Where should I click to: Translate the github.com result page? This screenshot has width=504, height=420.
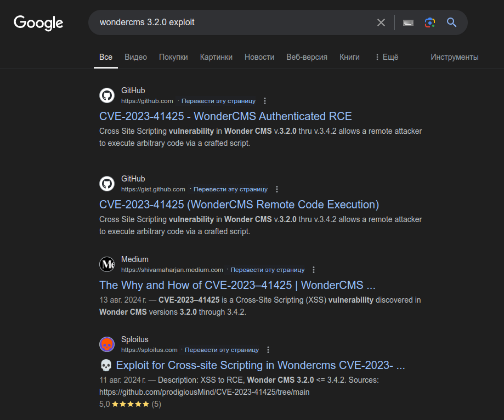click(219, 101)
